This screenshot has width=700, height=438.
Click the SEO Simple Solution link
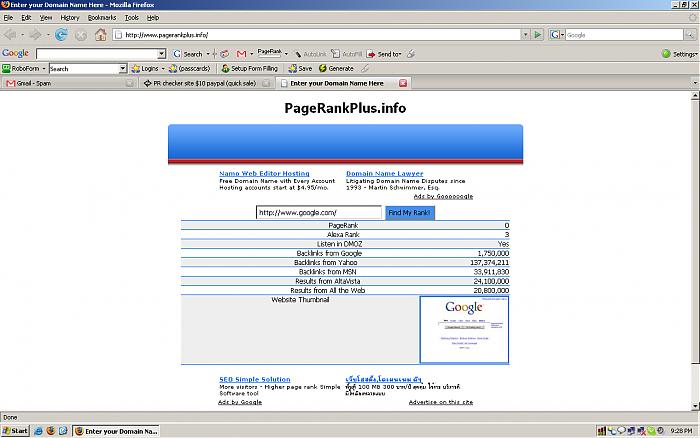[x=254, y=379]
